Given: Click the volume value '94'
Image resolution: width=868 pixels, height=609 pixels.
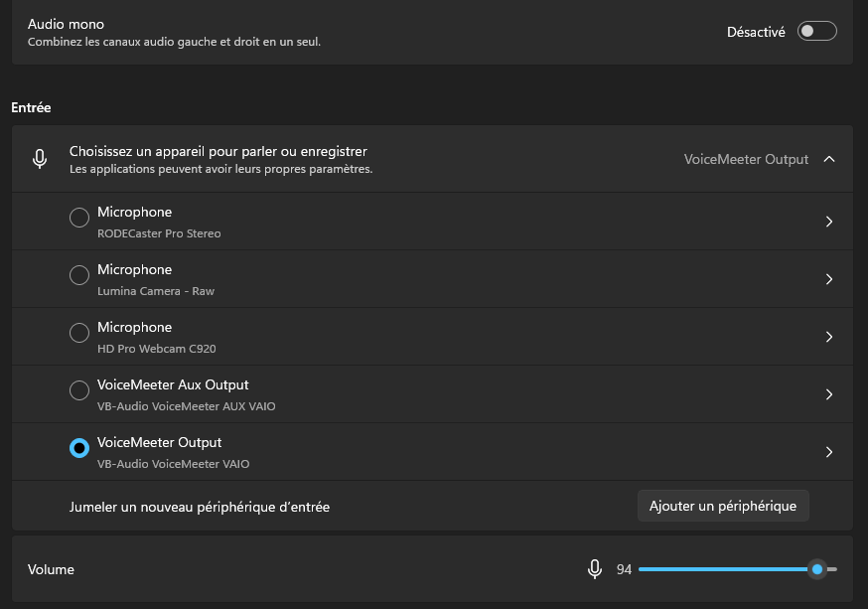Looking at the screenshot, I should 624,569.
